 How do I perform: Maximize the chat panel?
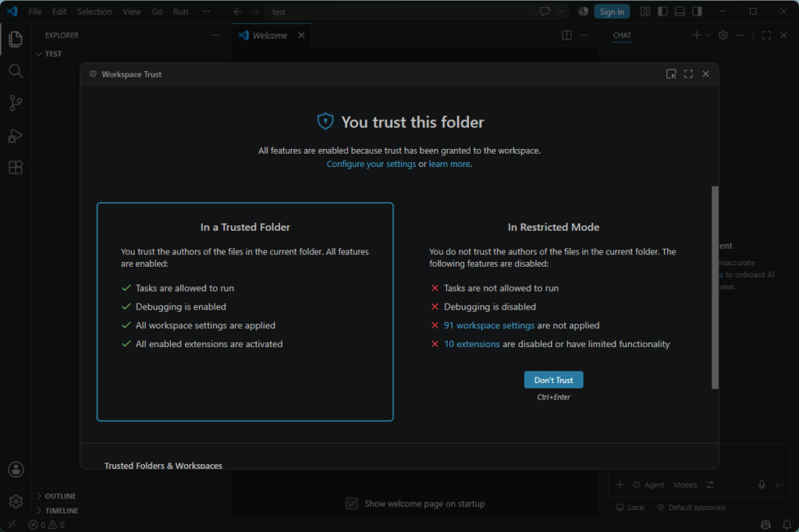pyautogui.click(x=766, y=35)
